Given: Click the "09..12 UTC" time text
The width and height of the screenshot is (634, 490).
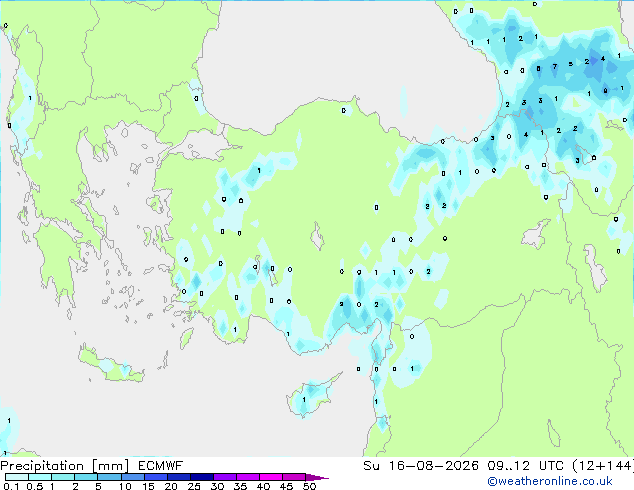Looking at the screenshot, I should 525,466.
